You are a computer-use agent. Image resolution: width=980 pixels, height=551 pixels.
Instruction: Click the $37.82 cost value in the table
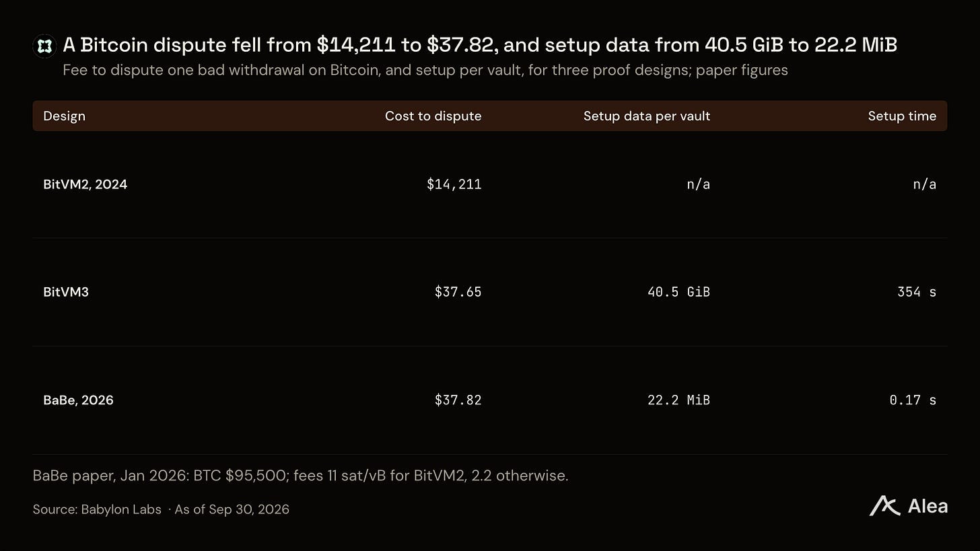tap(458, 400)
